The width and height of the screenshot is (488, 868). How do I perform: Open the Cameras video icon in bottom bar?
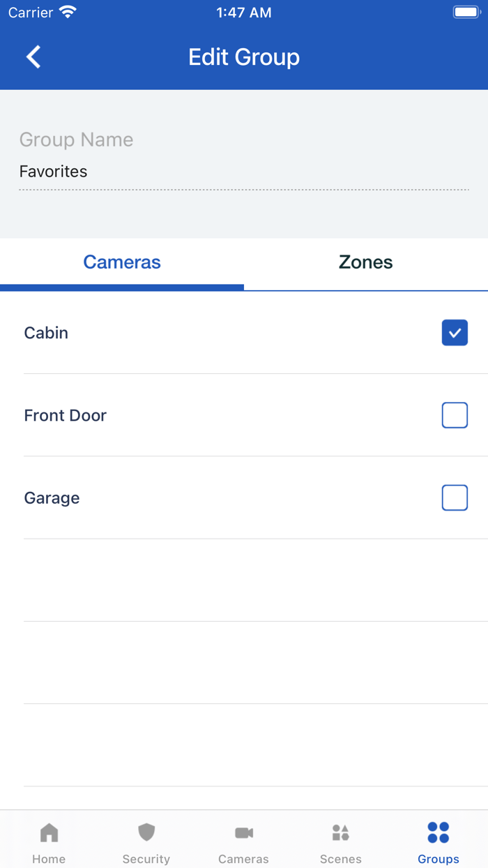pos(243,832)
